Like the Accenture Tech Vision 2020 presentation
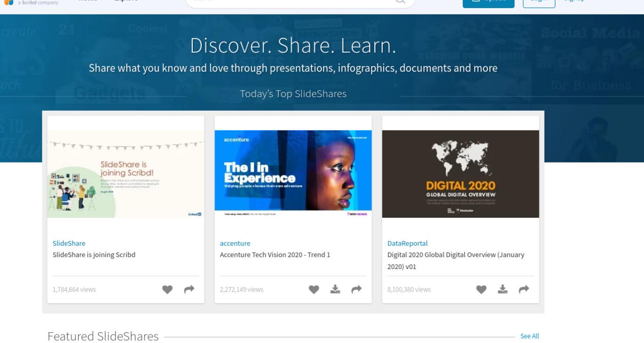This screenshot has height=343, width=644. coord(314,290)
